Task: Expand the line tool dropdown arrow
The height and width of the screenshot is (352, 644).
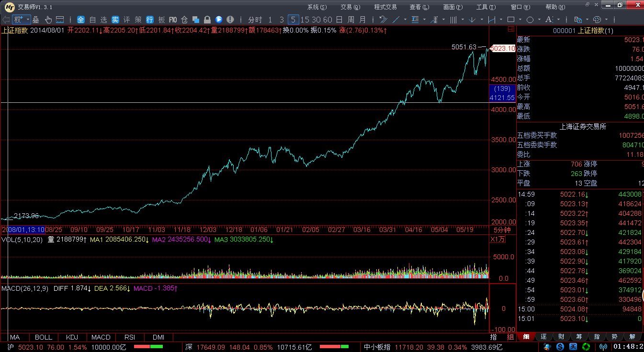Action: [405, 20]
